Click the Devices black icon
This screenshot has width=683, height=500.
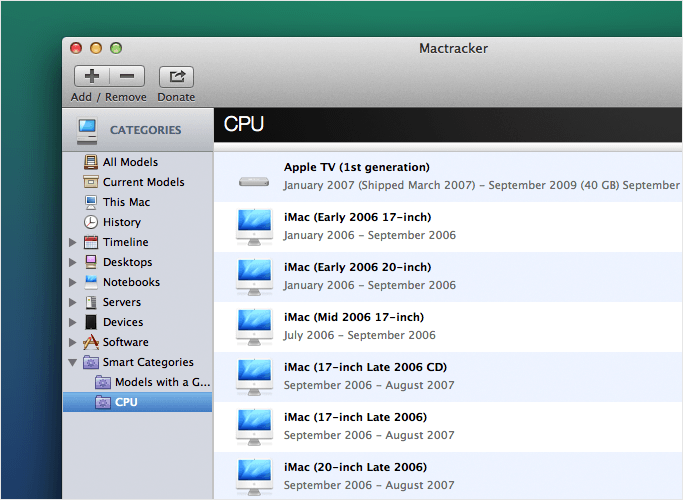(x=91, y=322)
